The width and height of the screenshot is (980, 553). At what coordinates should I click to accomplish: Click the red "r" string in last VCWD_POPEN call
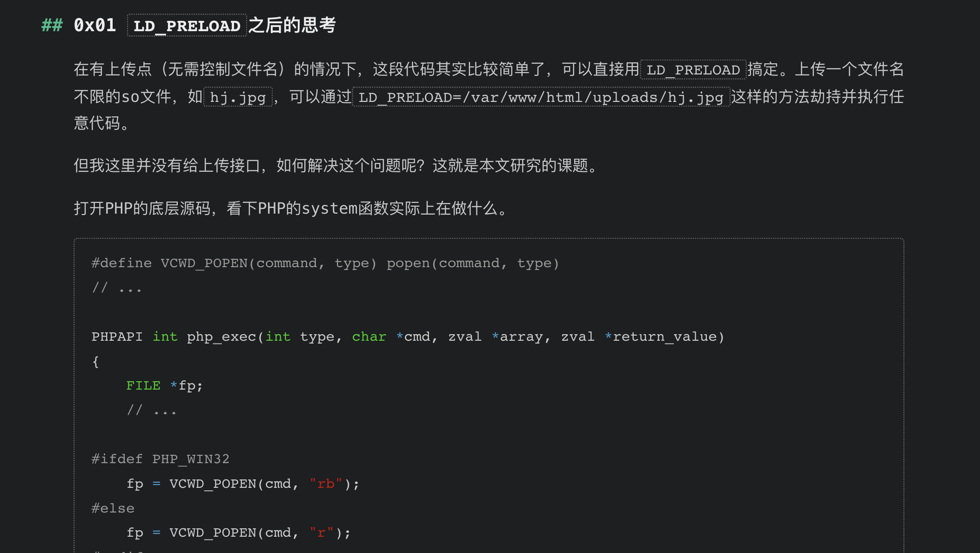(322, 533)
